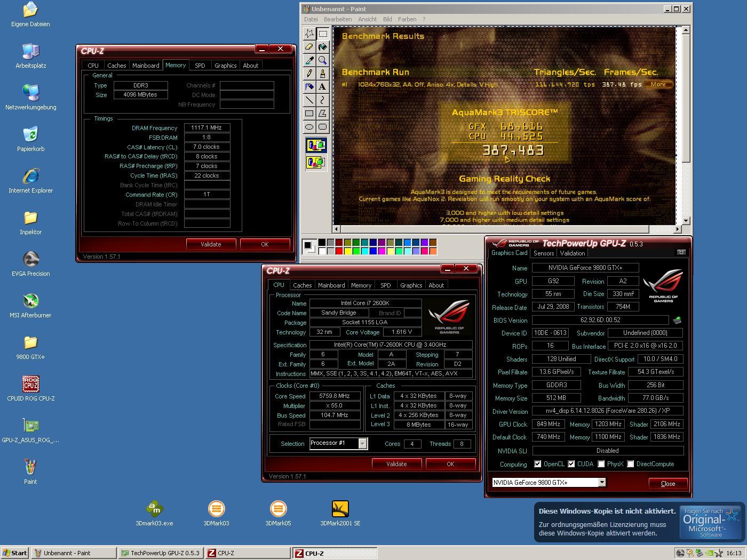Open Mainboard tab in CPU-Z processor window
Screen dimensions: 747x560
(x=331, y=285)
